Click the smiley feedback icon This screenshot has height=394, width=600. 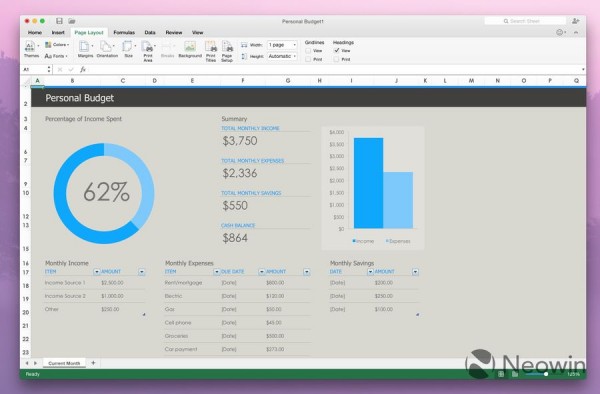[x=560, y=33]
